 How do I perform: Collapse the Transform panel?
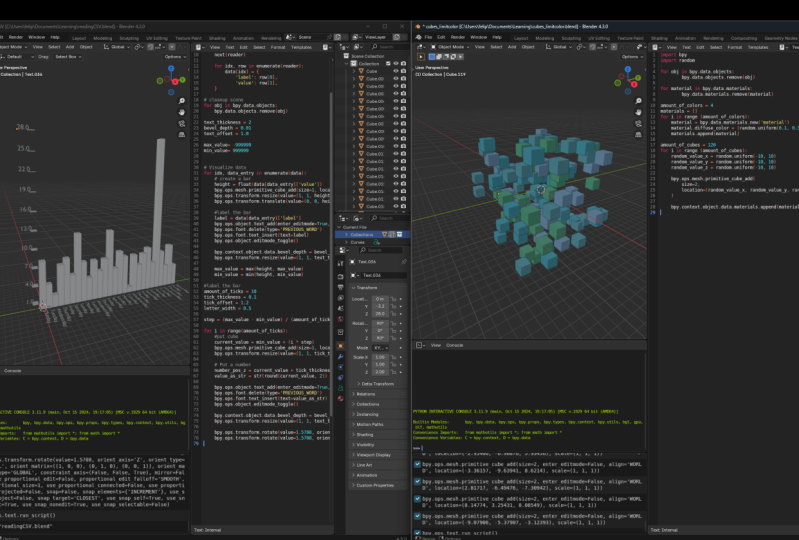click(x=379, y=288)
